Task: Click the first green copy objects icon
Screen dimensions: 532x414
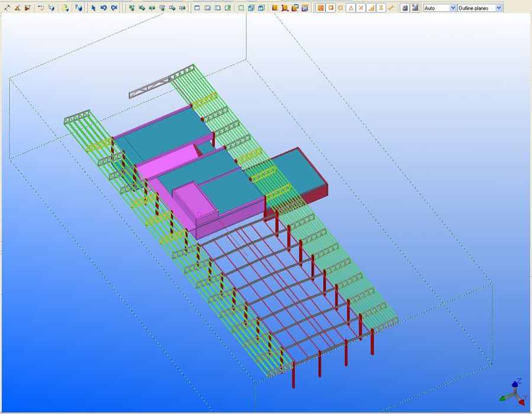Action: (131, 8)
